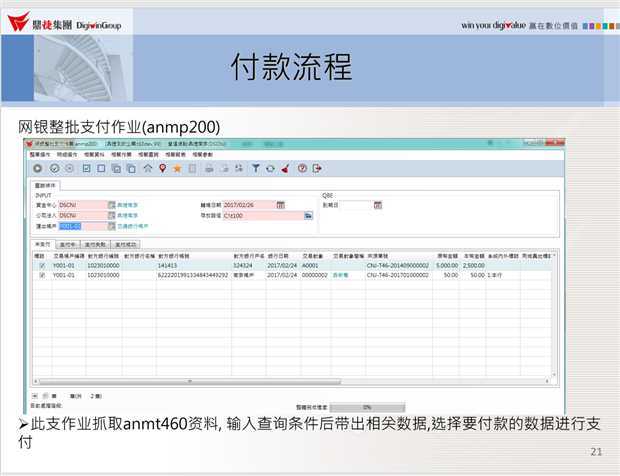Open the QBE date calendar picker
Screen dimensions: 620x476
coord(378,204)
